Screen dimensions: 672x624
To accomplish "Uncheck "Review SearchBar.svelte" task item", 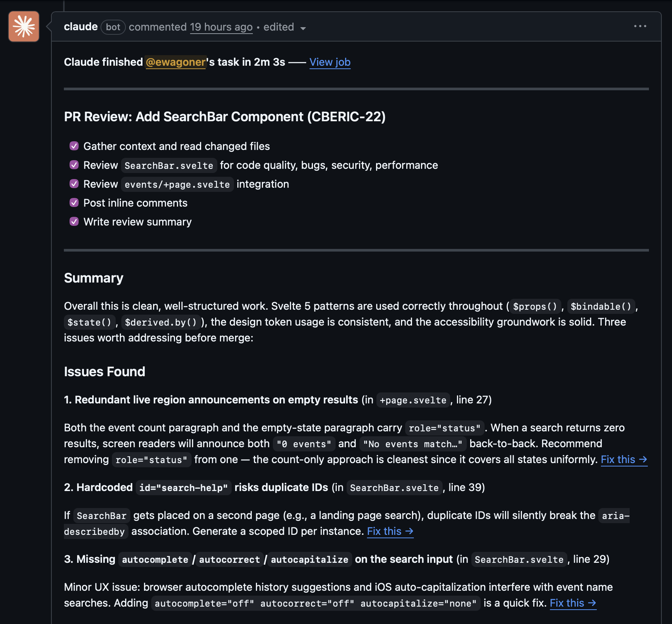I will click(74, 165).
